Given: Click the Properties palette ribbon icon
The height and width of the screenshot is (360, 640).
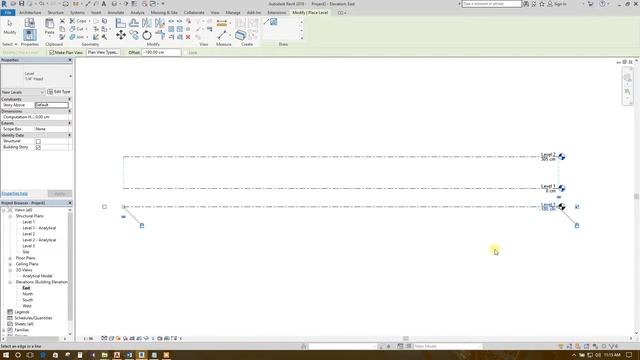Looking at the screenshot, I should [29, 35].
